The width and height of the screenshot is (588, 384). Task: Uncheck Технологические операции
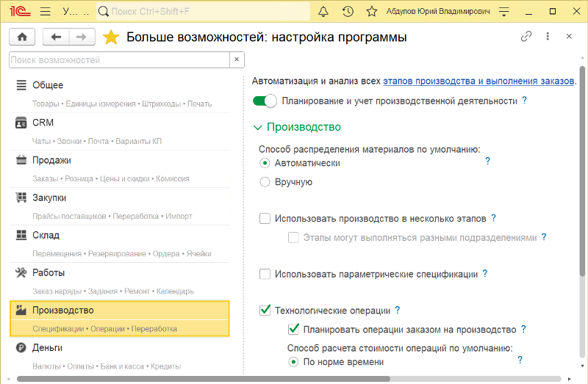[x=265, y=310]
